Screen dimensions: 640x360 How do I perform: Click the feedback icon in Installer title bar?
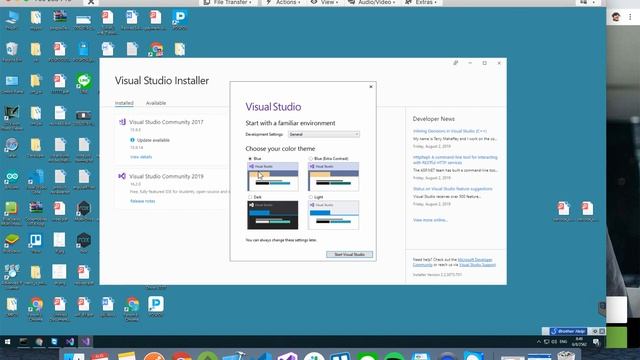456,63
